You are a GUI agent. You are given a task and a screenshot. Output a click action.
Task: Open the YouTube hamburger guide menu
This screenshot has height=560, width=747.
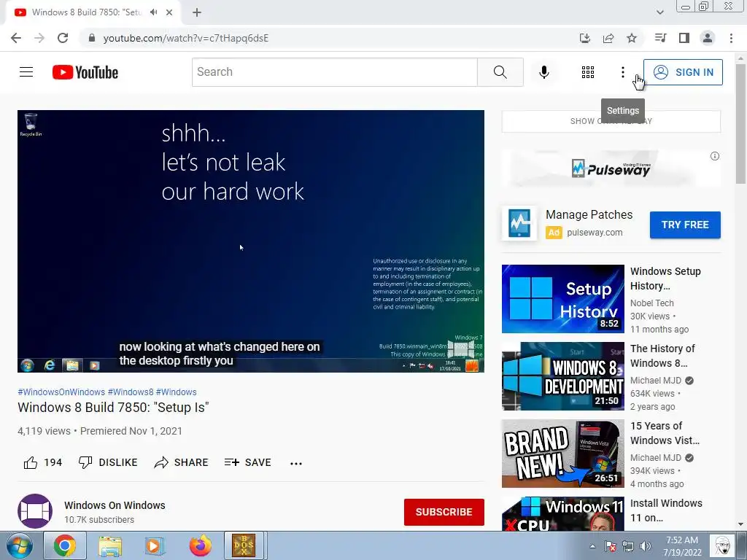26,72
